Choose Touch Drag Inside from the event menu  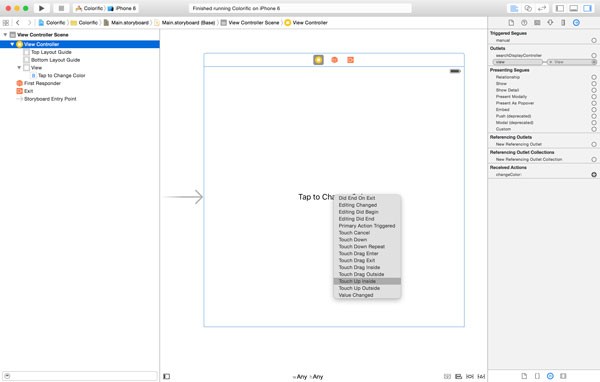[x=367, y=267]
